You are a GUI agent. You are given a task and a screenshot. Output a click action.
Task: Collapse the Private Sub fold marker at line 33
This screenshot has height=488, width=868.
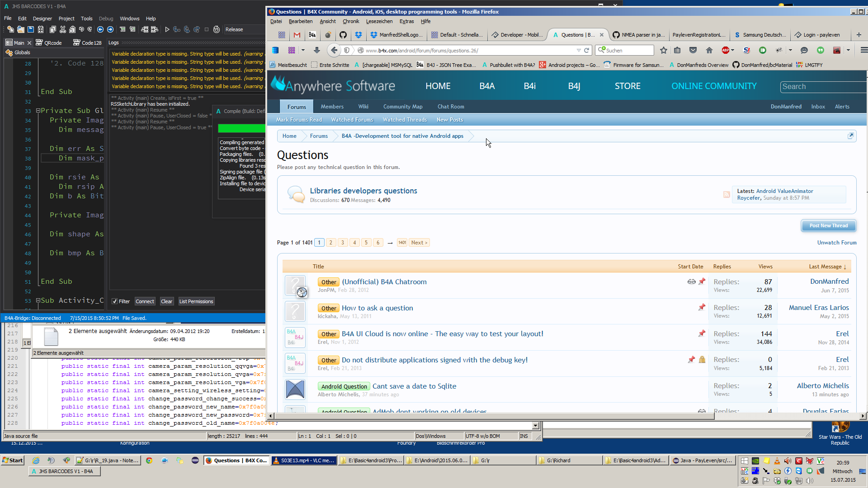click(38, 111)
